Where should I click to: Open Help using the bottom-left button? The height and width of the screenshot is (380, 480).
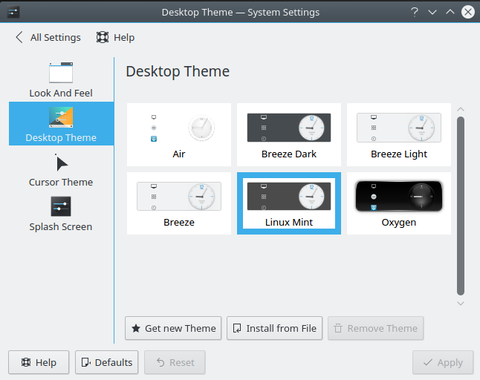pos(39,362)
